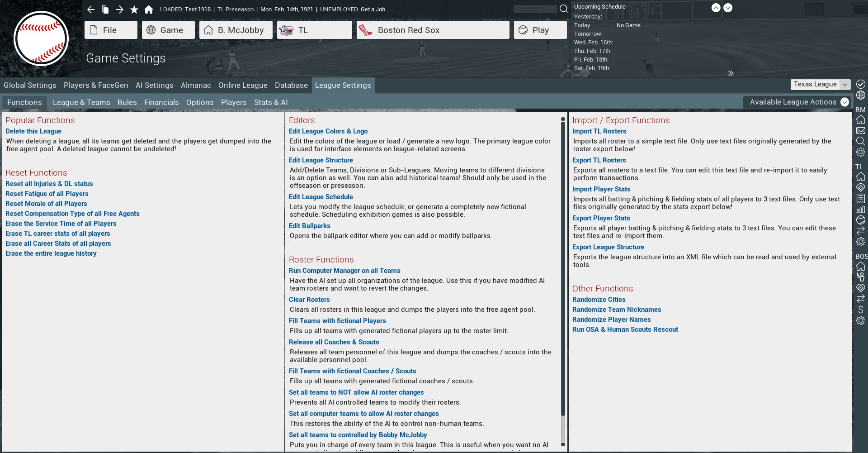Viewport: 868px width, 453px height.
Task: Click the checkmark circle icon in sidebar
Action: (860, 84)
